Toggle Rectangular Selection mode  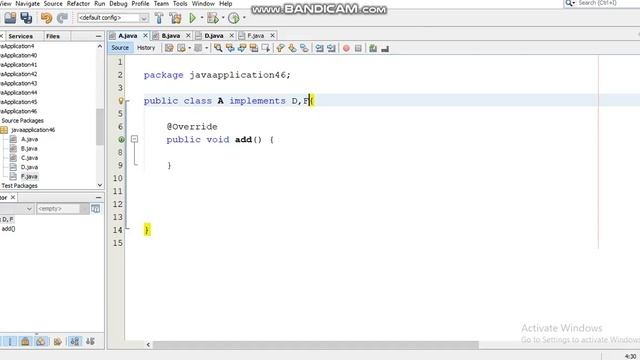click(x=266, y=48)
